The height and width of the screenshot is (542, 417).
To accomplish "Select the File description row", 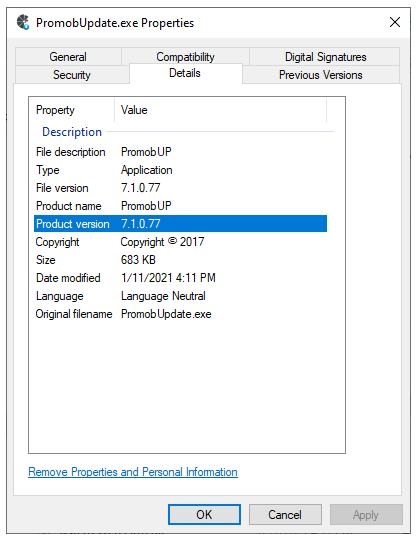I will pyautogui.click(x=180, y=152).
